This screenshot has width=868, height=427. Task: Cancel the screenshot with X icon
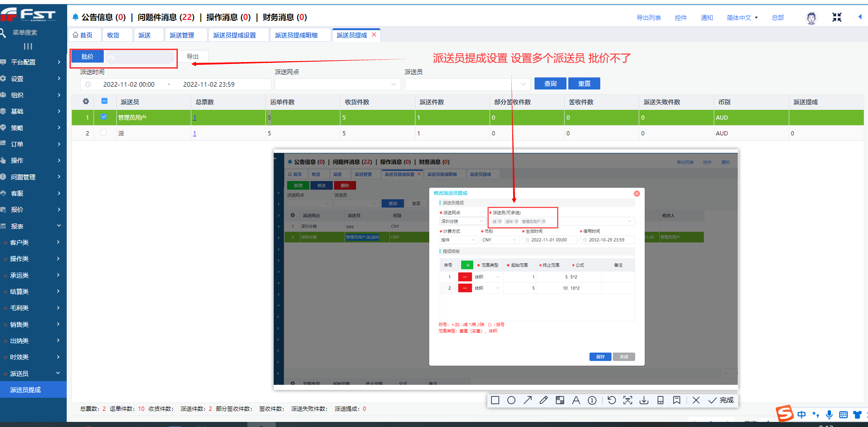pyautogui.click(x=696, y=400)
